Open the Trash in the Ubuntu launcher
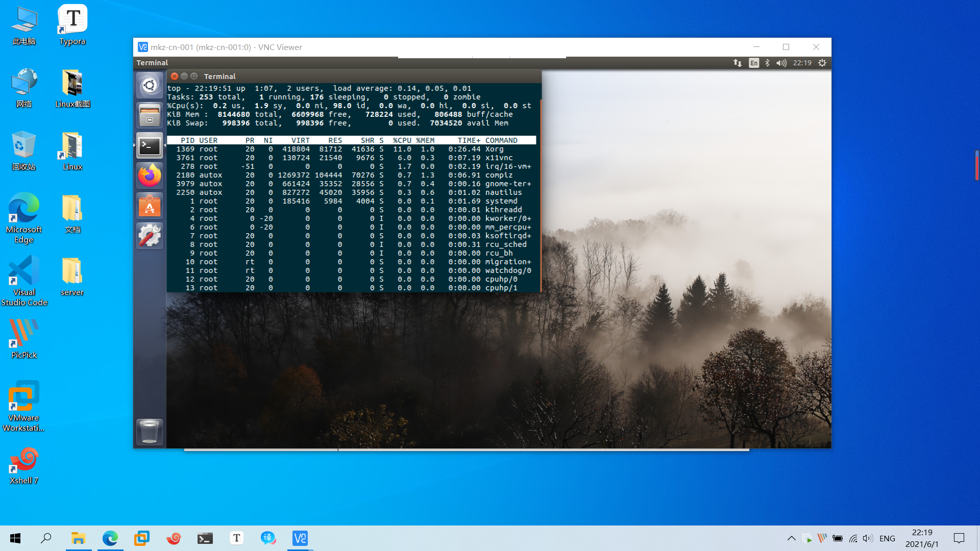The image size is (980, 551). pos(149,432)
